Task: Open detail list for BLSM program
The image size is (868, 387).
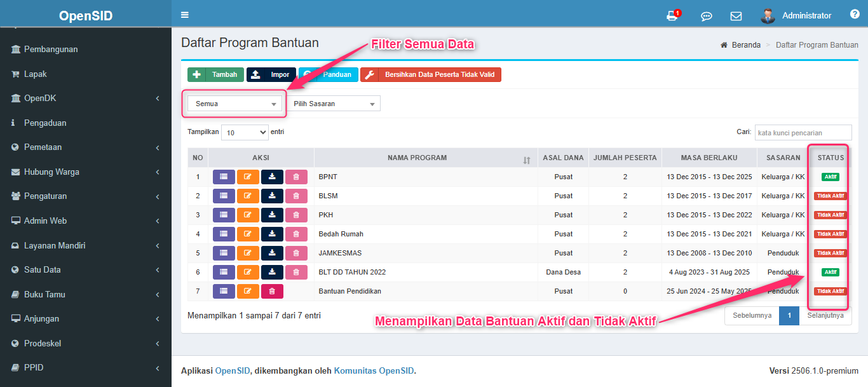Action: pos(224,196)
